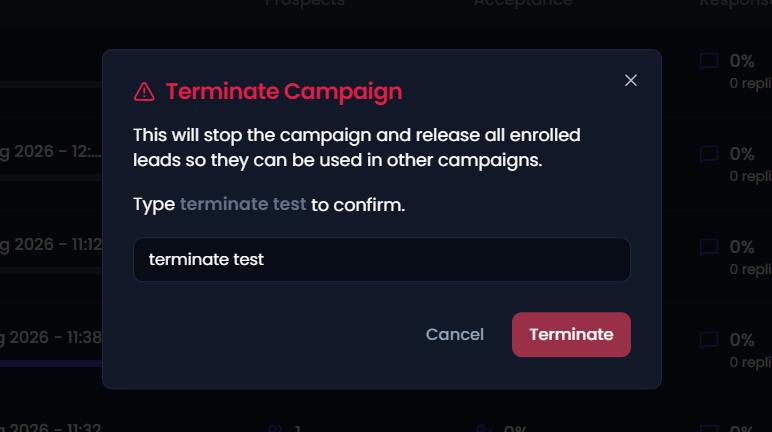Click the acceptance icon in bottom row
This screenshot has height=432, width=772.
pyautogui.click(x=484, y=429)
